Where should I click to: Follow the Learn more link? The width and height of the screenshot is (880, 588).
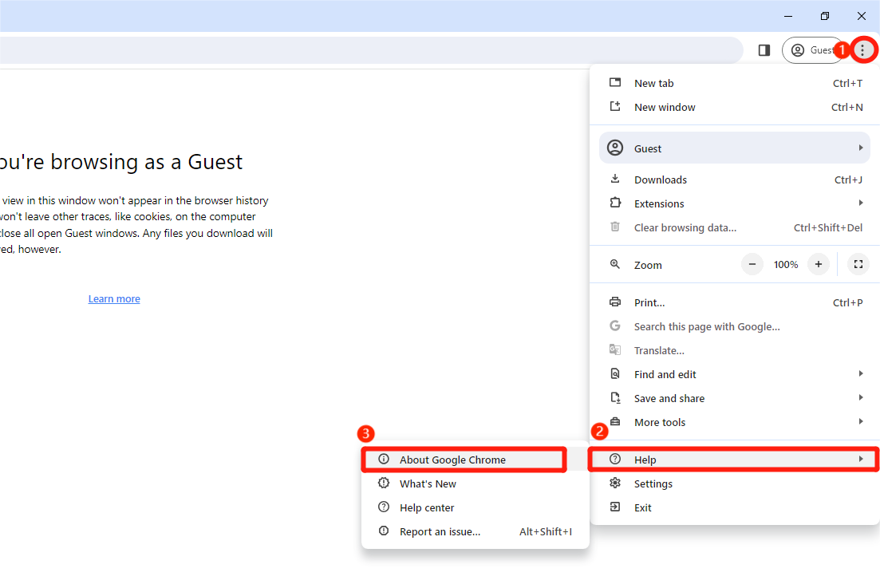[x=114, y=298]
